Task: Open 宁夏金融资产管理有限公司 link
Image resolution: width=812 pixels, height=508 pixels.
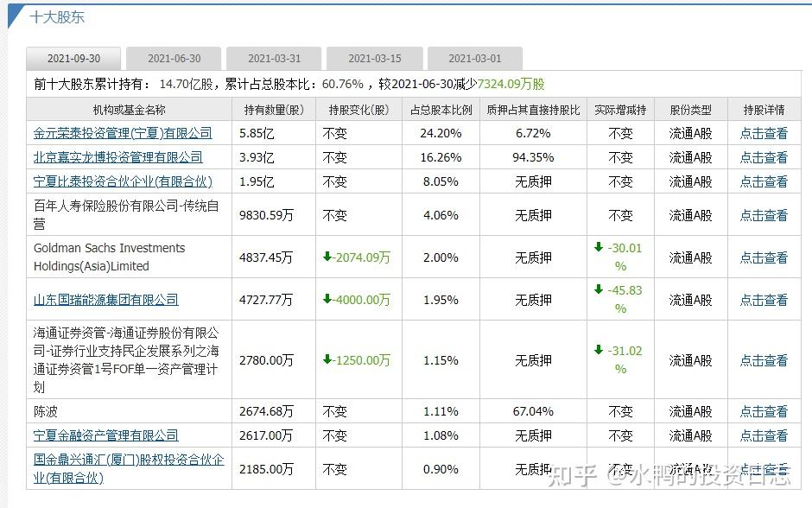Action: point(106,435)
